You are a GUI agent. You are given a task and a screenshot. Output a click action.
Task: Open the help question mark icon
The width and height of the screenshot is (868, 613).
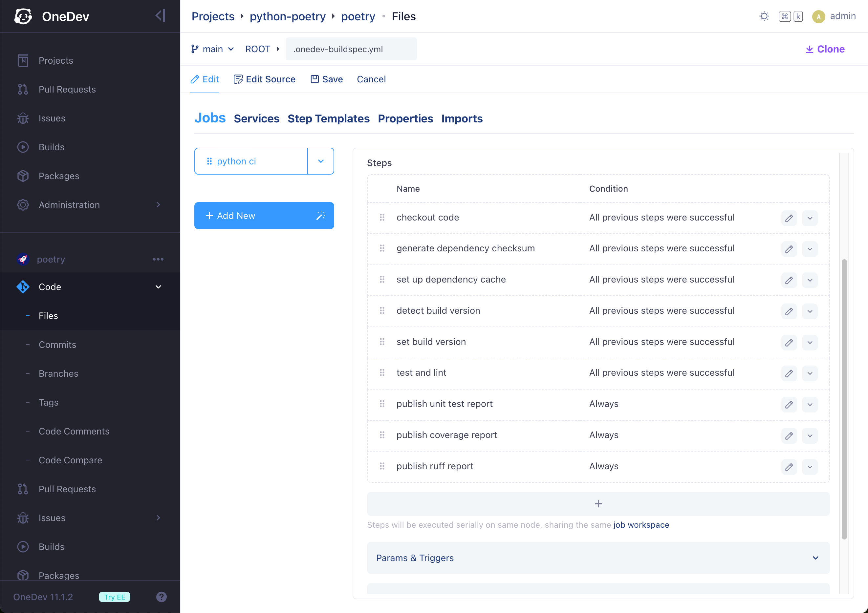pyautogui.click(x=162, y=597)
